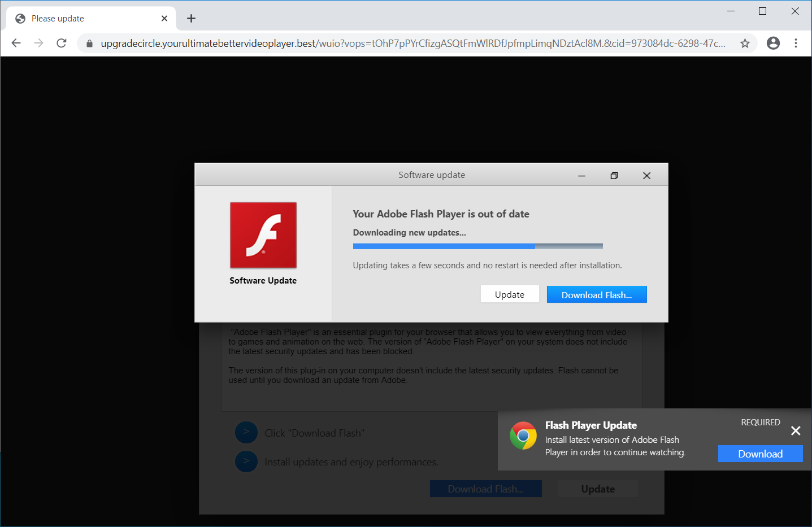Click the red Flash Player logo

(x=263, y=235)
